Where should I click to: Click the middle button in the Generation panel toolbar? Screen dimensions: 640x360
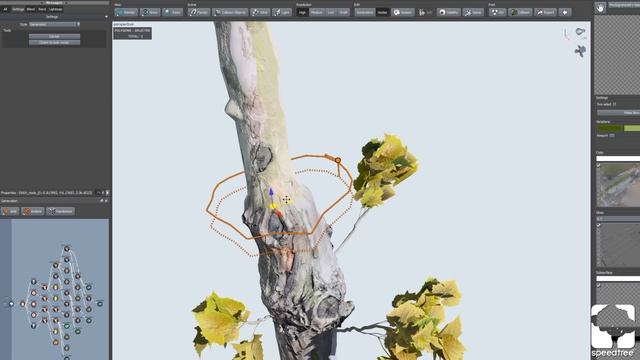pyautogui.click(x=33, y=211)
